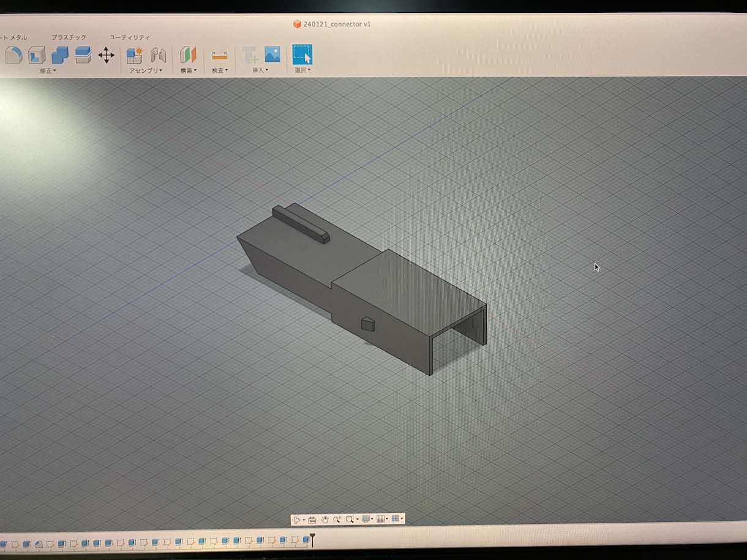747x560 pixels.
Task: Select the Shell tool icon
Action: (37, 55)
